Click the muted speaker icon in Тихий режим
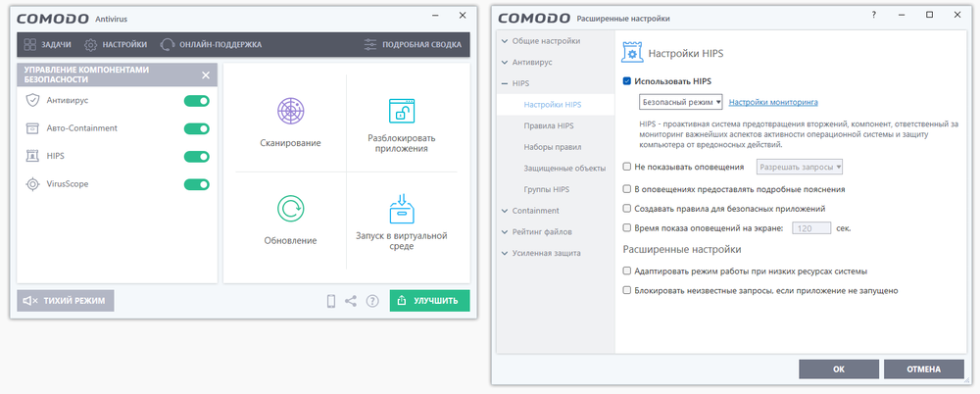This screenshot has height=394, width=980. [x=30, y=301]
